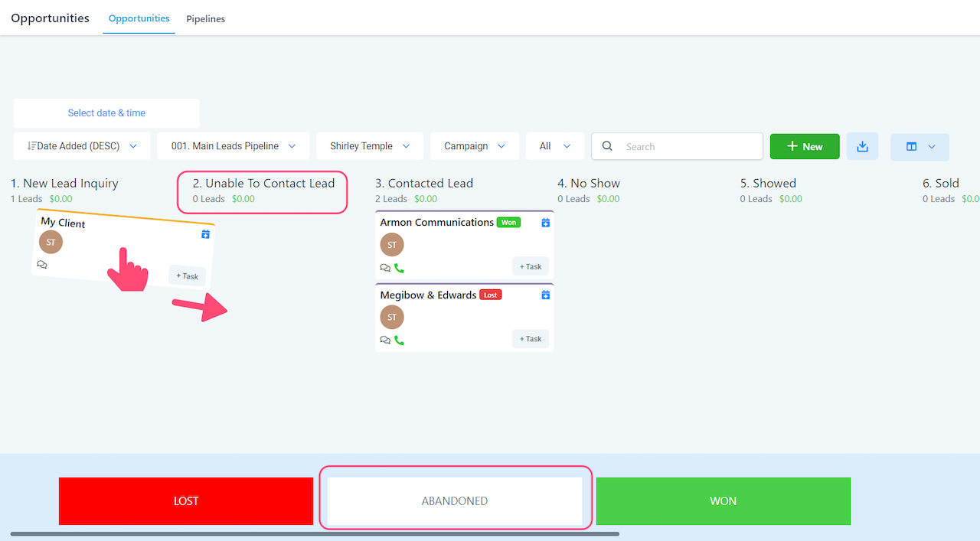Open Megibow & Edwards opportunity title
Screen dimensions: 980x541
[429, 295]
